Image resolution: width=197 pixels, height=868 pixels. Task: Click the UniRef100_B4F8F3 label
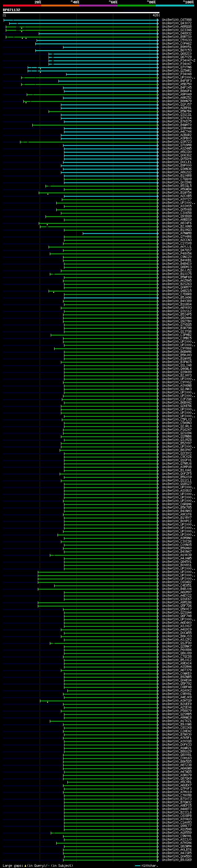177,81
